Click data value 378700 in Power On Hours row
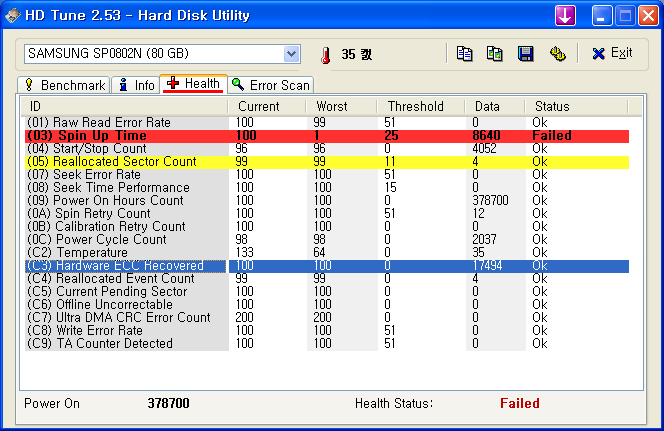Image resolution: width=664 pixels, height=431 pixels. [x=490, y=200]
